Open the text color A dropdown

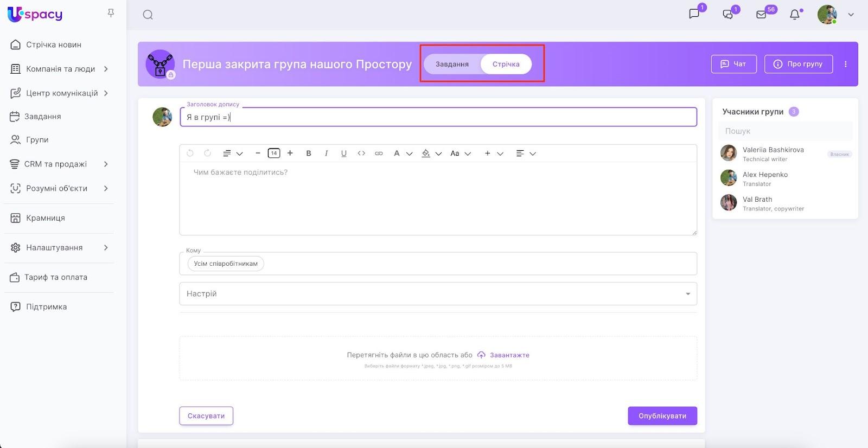coord(403,153)
